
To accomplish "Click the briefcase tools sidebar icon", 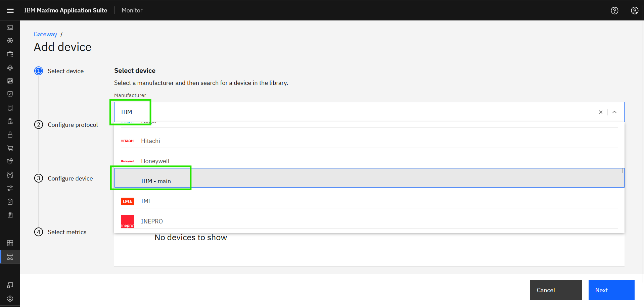I will (10, 54).
